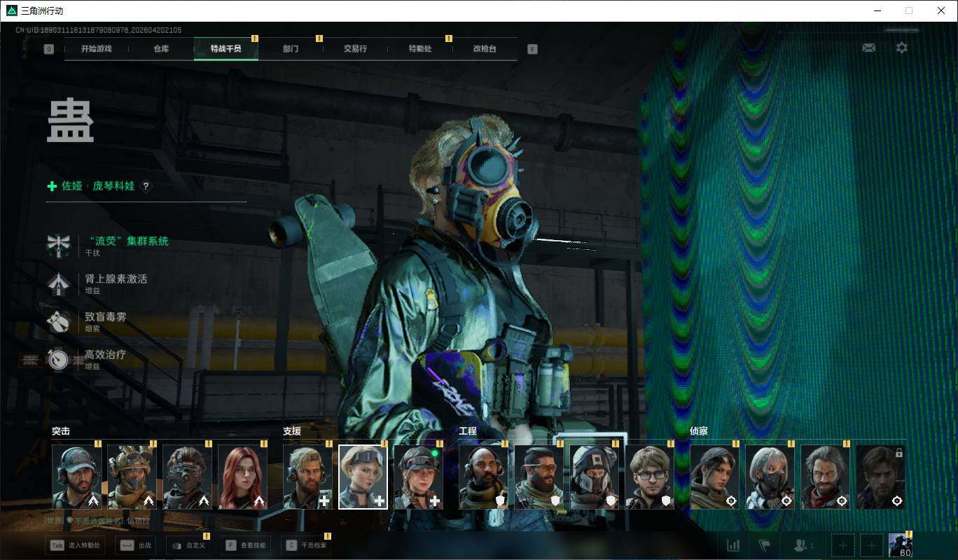The image size is (958, 560).
Task: Select the 致盲毒雾 skill icon
Action: point(60,321)
